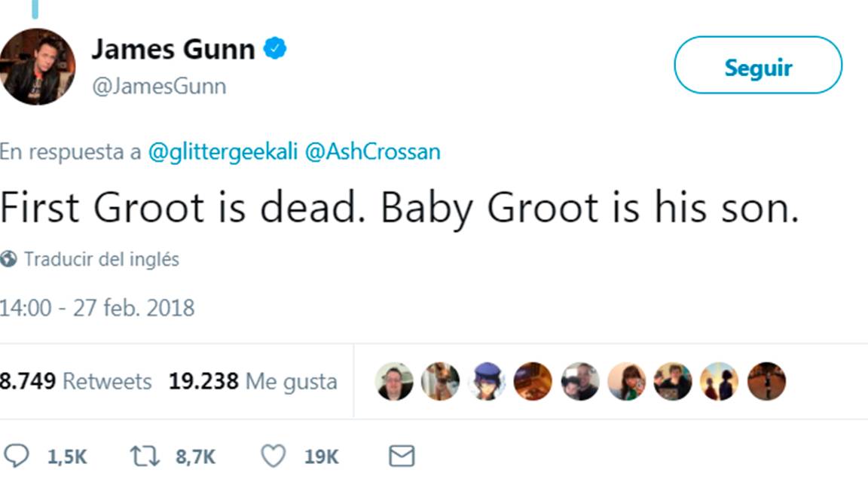Image resolution: width=868 pixels, height=488 pixels.
Task: Click Traducir del inglés to translate
Action: (102, 258)
